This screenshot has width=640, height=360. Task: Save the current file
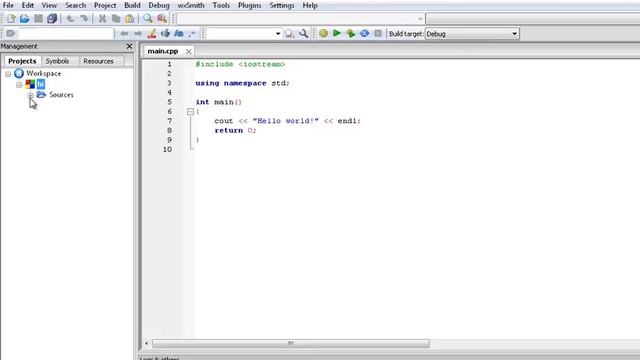pyautogui.click(x=38, y=18)
